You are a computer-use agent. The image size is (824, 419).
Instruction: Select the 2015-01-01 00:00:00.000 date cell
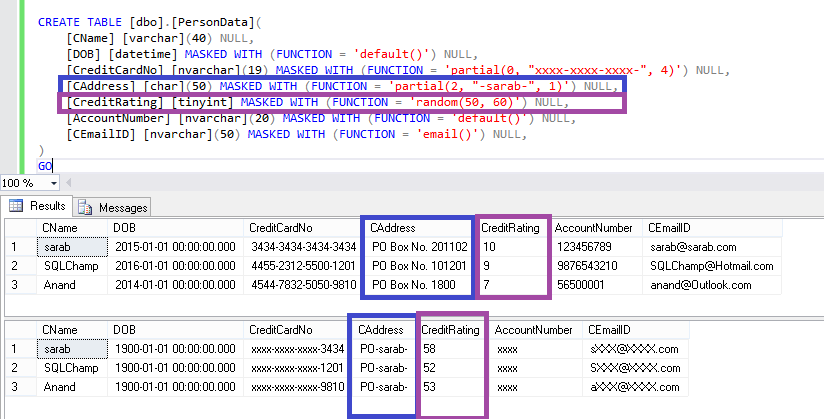point(176,247)
